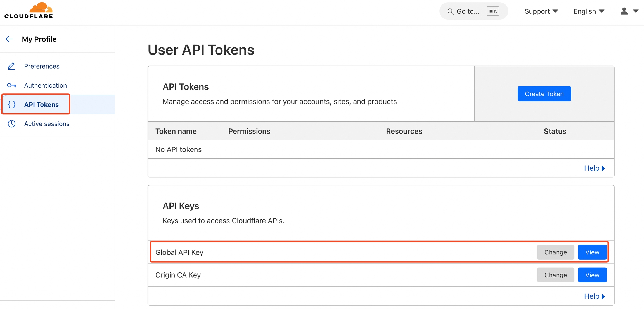The width and height of the screenshot is (644, 309).
Task: Open the English language dropdown
Action: point(589,11)
